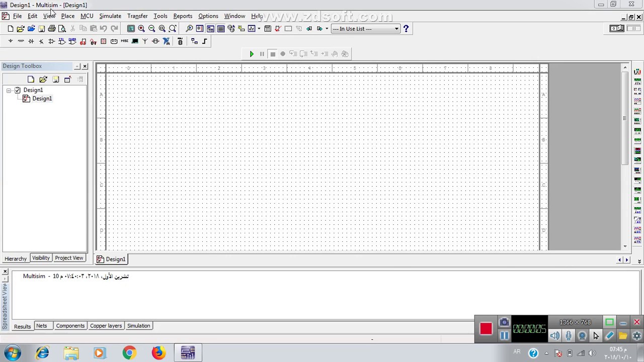Take a snapshot in the recorder
Viewport: 644px width, 362px height.
click(504, 322)
